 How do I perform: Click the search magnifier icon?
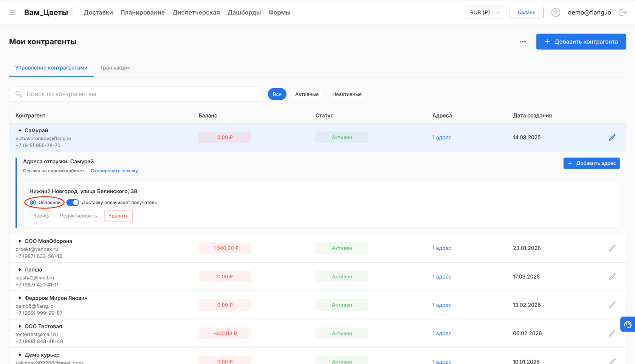[19, 94]
